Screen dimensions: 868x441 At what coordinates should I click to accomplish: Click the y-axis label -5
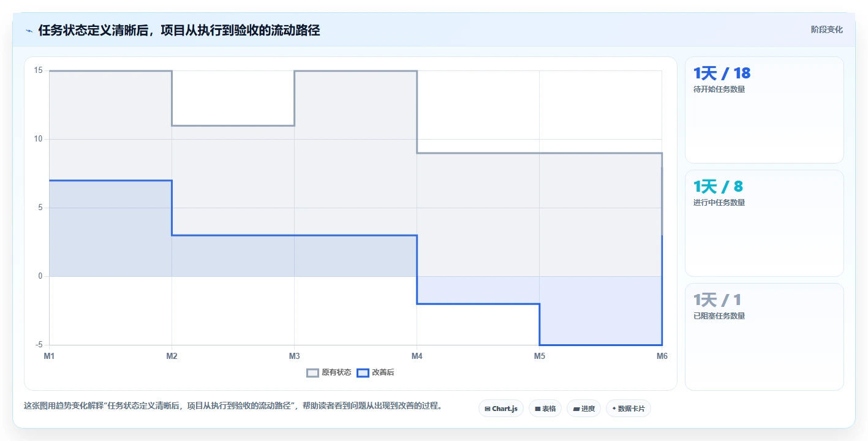coord(38,345)
